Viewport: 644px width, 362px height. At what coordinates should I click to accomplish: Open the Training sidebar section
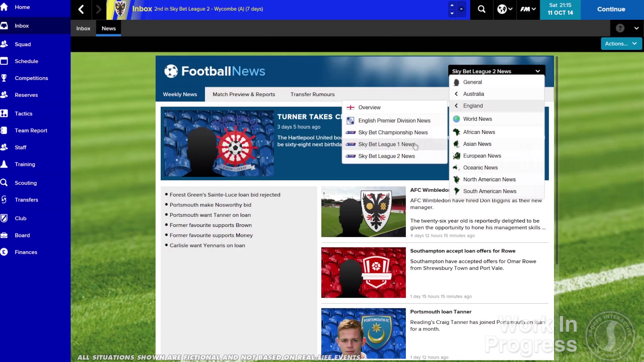tap(25, 164)
